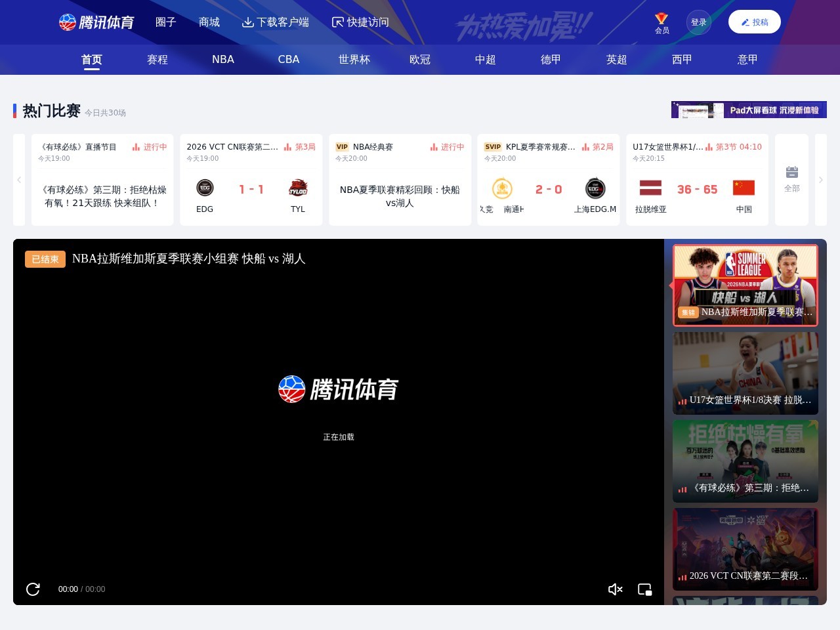Screen dimensions: 840x630
Task: Click next arrow of hot matches carousel
Action: click(820, 180)
